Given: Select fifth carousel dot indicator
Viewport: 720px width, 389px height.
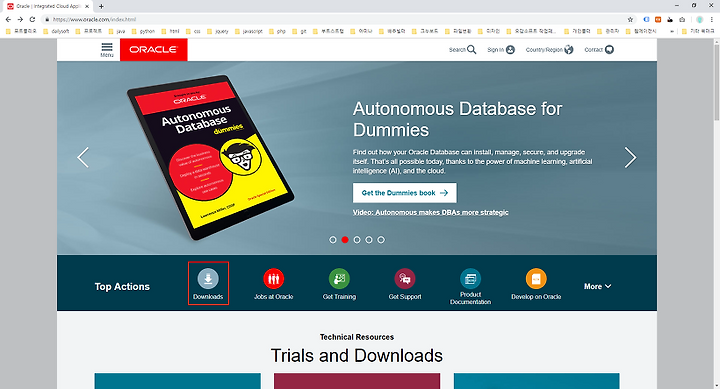Looking at the screenshot, I should [381, 240].
